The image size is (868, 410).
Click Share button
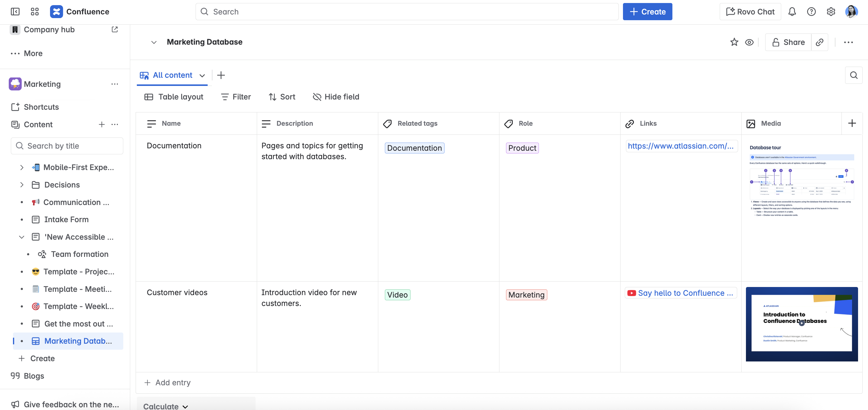(788, 42)
